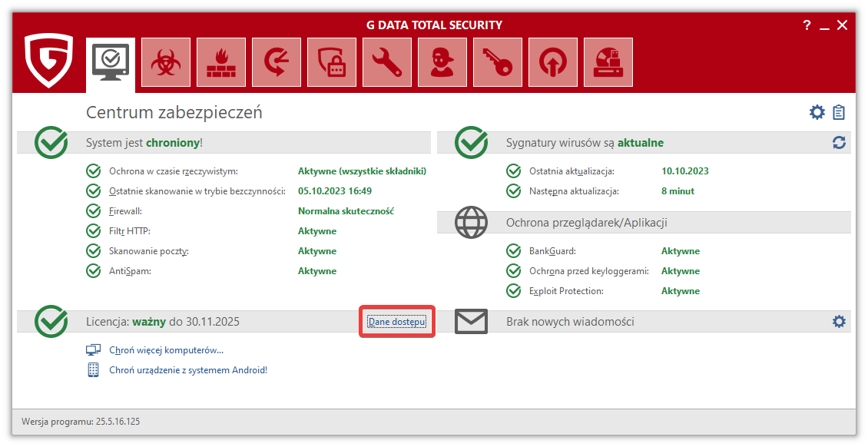Click the computers icon beside Chroń więcej komputerów

click(94, 349)
